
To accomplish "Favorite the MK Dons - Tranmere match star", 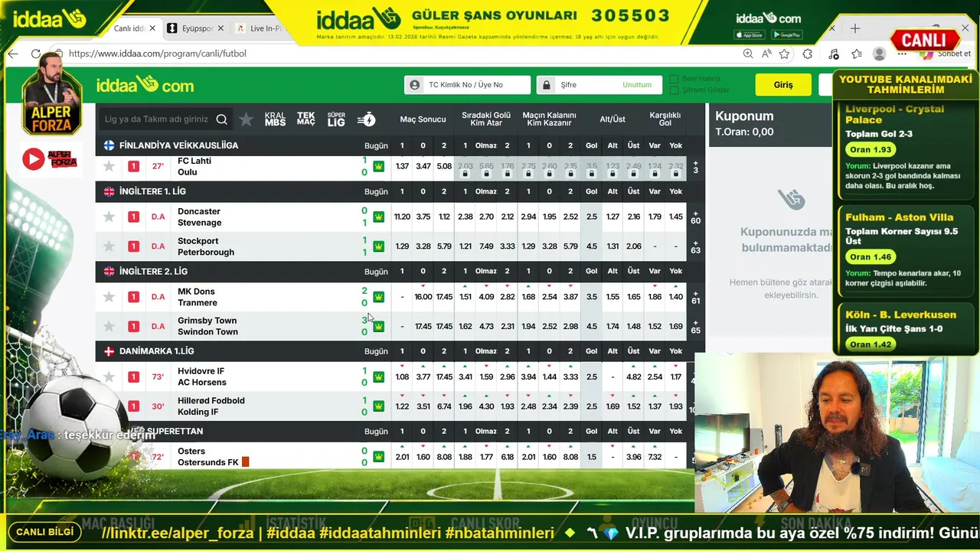I will point(109,297).
